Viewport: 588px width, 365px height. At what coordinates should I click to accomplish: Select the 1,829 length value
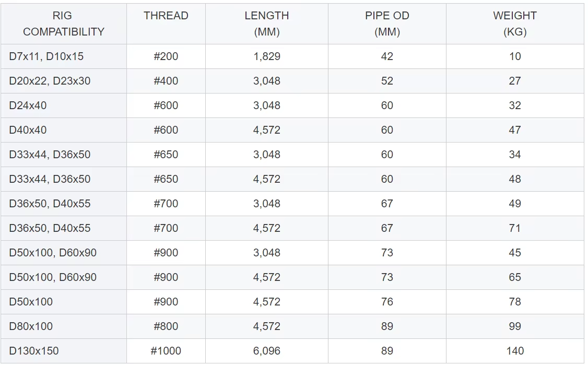pyautogui.click(x=267, y=56)
